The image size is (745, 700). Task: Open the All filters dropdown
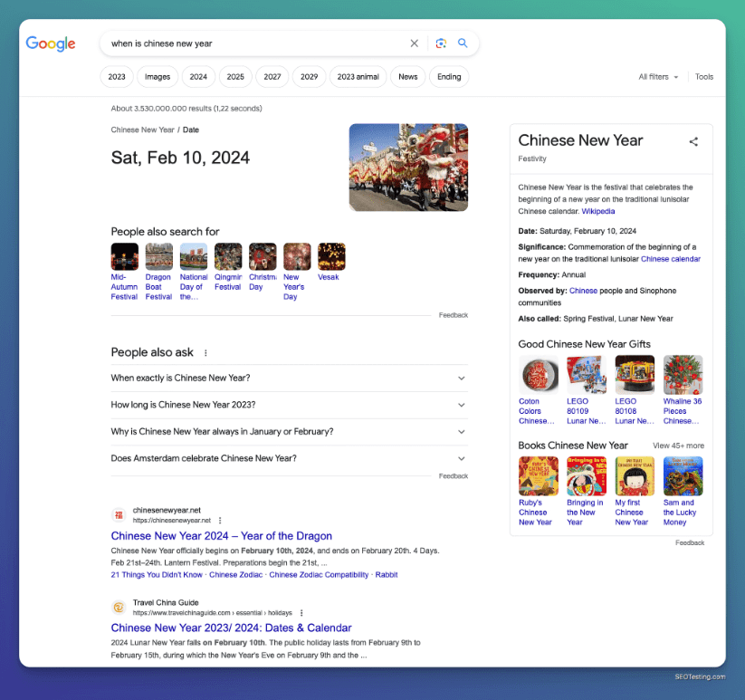(x=658, y=77)
